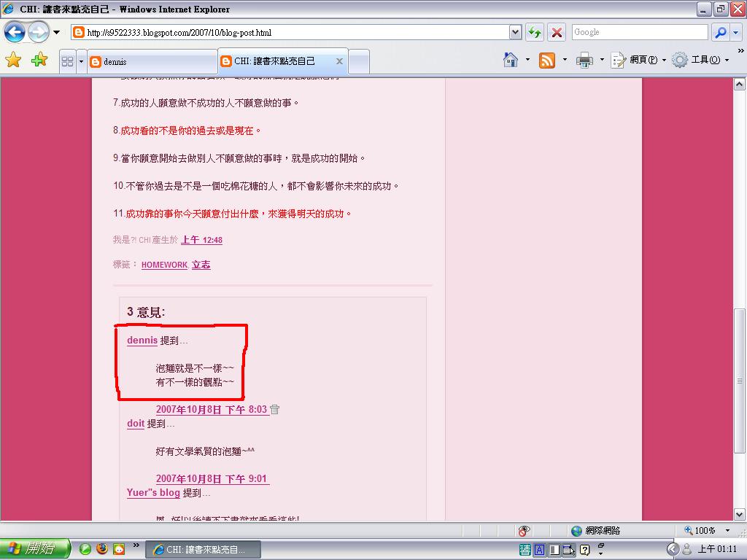The image size is (747, 560).
Task: Expand the zoom level dropdown arrow
Action: point(727,531)
